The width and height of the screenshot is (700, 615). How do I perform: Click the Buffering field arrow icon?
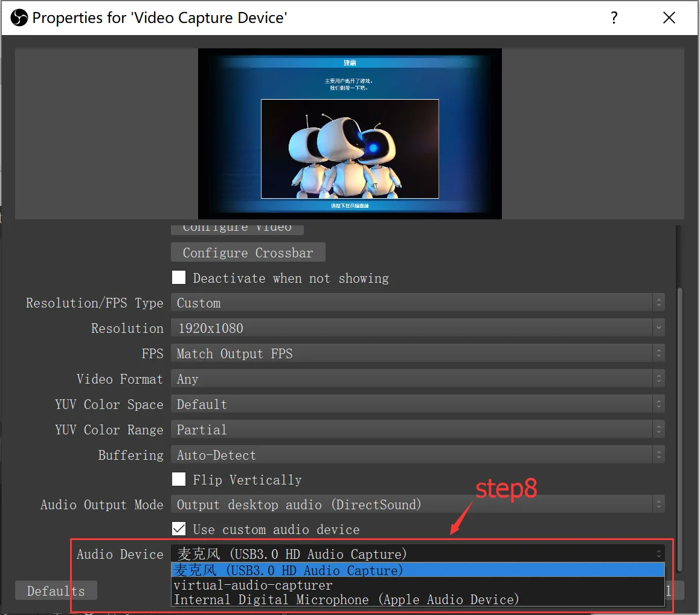[658, 455]
